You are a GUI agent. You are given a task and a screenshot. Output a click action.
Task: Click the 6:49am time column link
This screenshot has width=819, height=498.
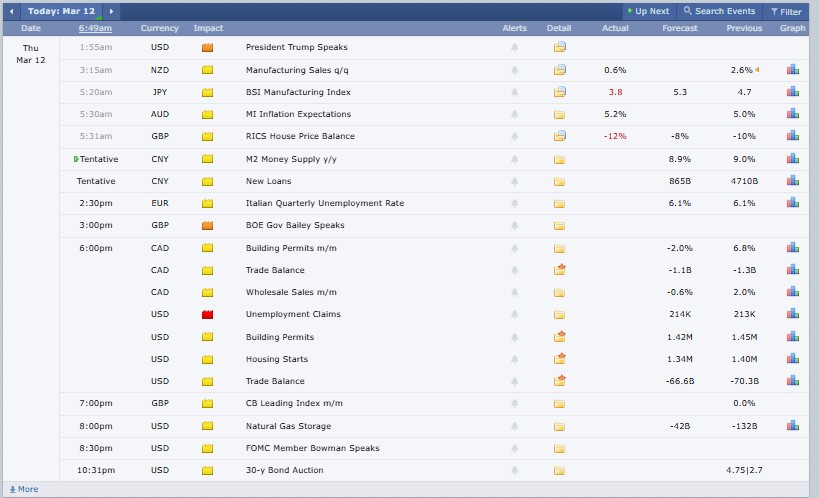point(96,28)
